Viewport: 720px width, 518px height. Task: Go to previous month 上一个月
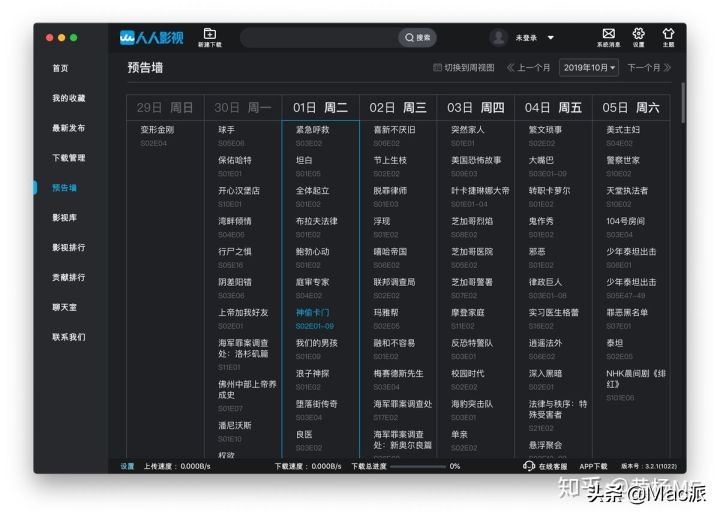click(528, 68)
